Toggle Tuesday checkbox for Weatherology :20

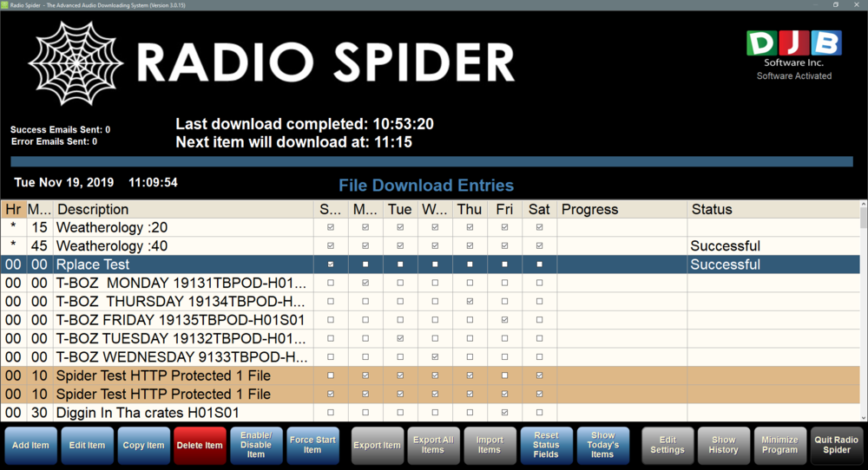[400, 227]
